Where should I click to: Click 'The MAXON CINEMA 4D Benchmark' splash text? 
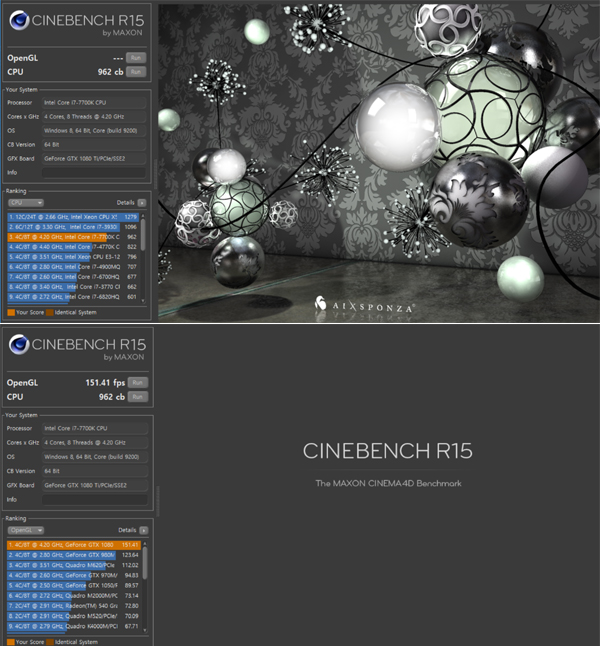click(388, 483)
